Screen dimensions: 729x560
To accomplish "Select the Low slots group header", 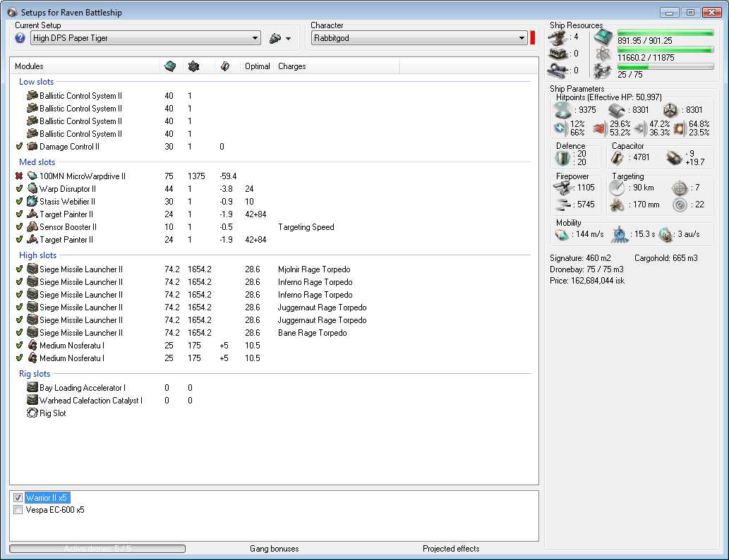I will (36, 82).
